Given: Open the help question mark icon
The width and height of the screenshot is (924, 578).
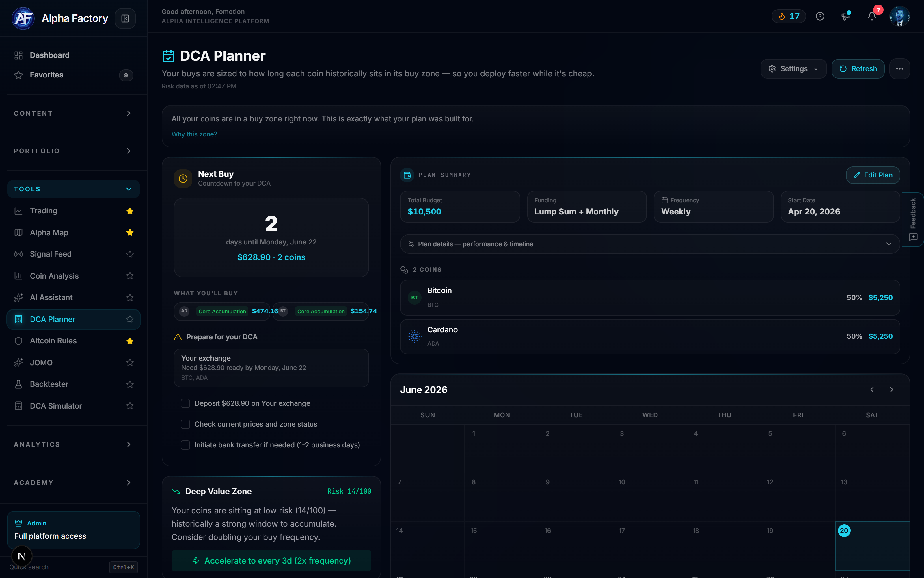Looking at the screenshot, I should [820, 16].
